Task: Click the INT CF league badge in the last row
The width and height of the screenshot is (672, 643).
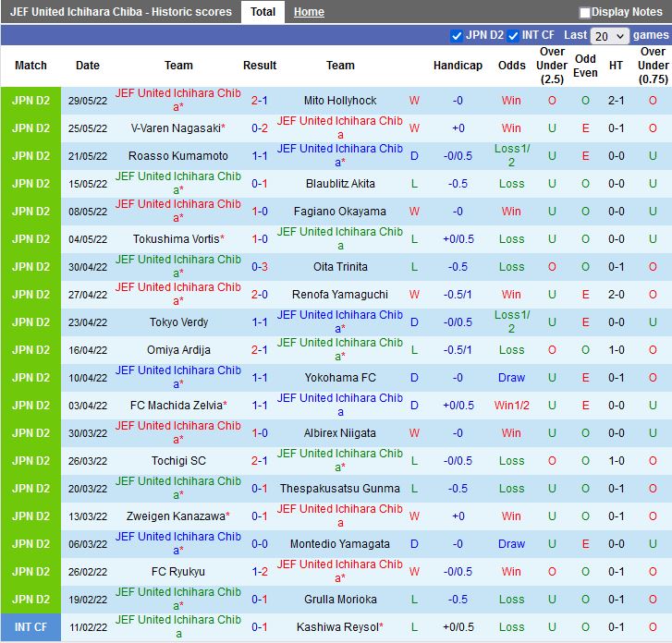Action: click(31, 627)
